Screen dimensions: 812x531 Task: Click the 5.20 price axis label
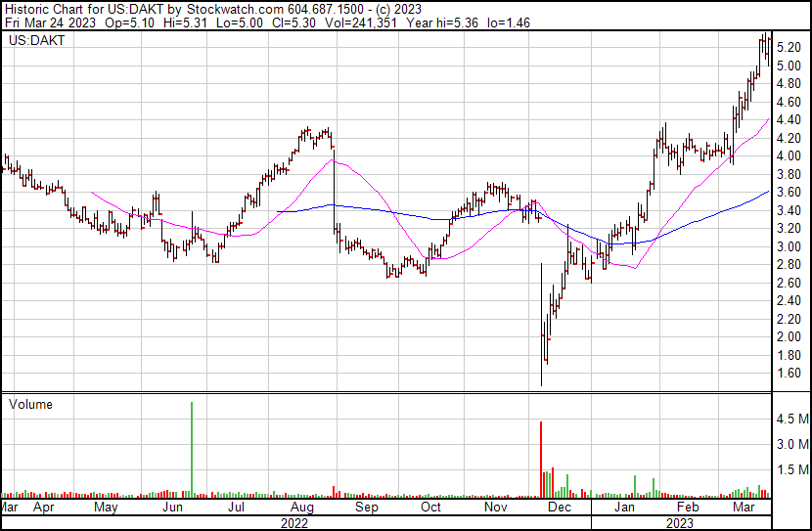pos(789,48)
